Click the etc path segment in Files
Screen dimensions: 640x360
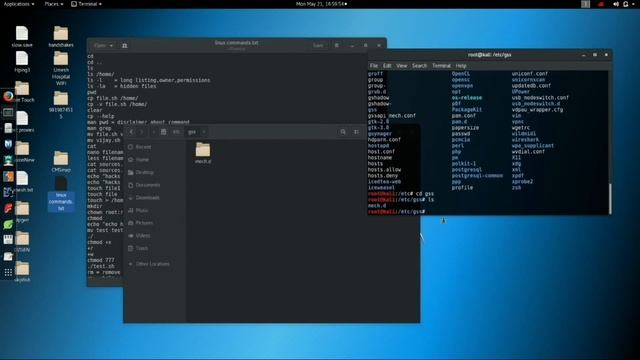pyautogui.click(x=176, y=132)
